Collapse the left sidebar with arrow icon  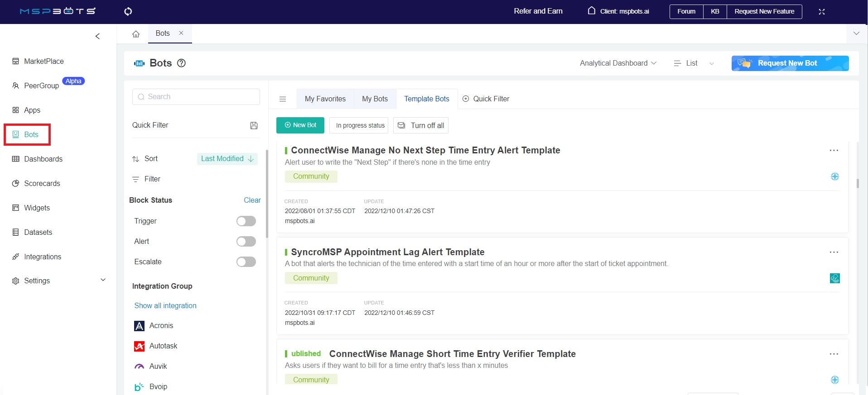(97, 36)
